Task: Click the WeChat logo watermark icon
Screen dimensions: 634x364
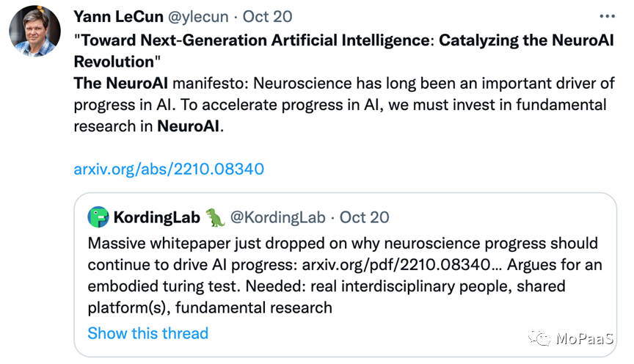Action: pos(541,338)
